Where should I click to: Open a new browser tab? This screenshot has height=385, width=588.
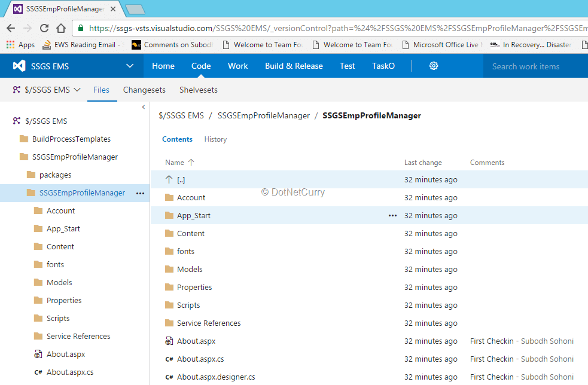click(x=135, y=10)
